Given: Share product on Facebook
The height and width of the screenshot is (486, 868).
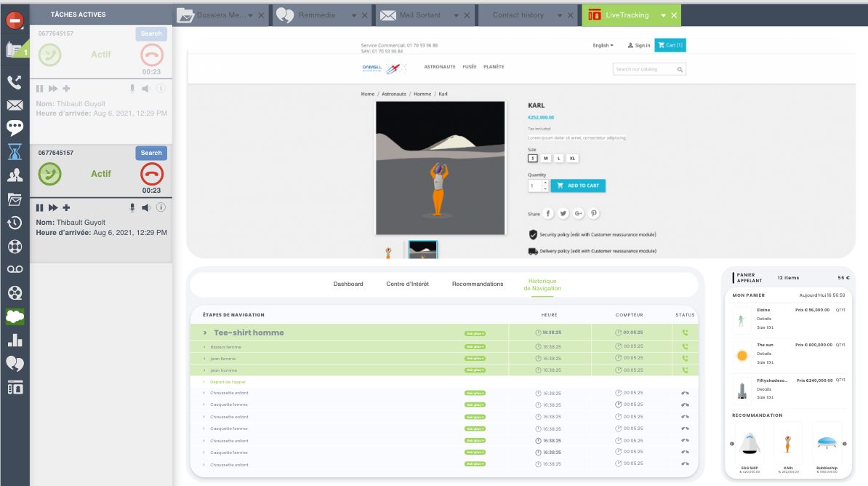Looking at the screenshot, I should pos(548,213).
